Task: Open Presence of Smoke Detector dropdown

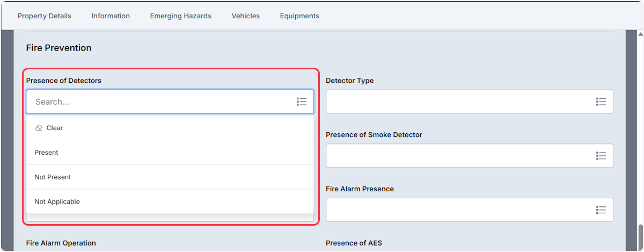Action: (470, 156)
